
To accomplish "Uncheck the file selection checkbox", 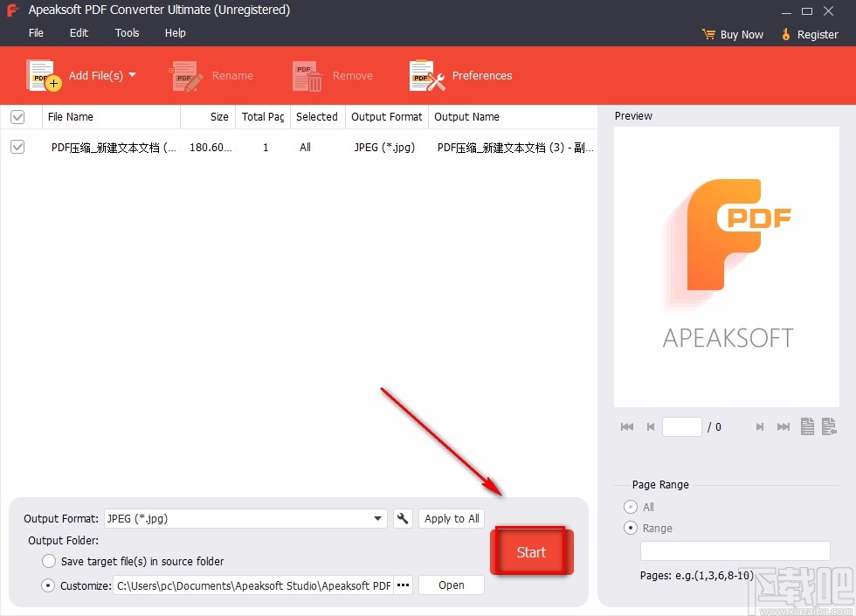I will coord(17,147).
